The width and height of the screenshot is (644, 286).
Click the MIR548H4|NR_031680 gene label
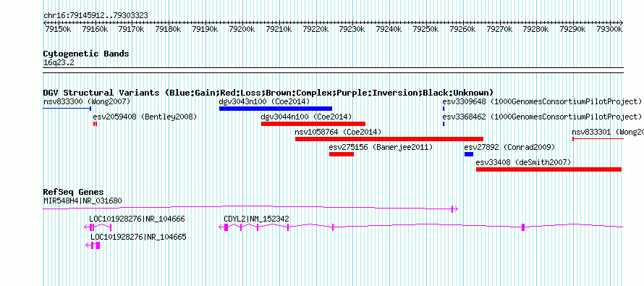pos(82,201)
